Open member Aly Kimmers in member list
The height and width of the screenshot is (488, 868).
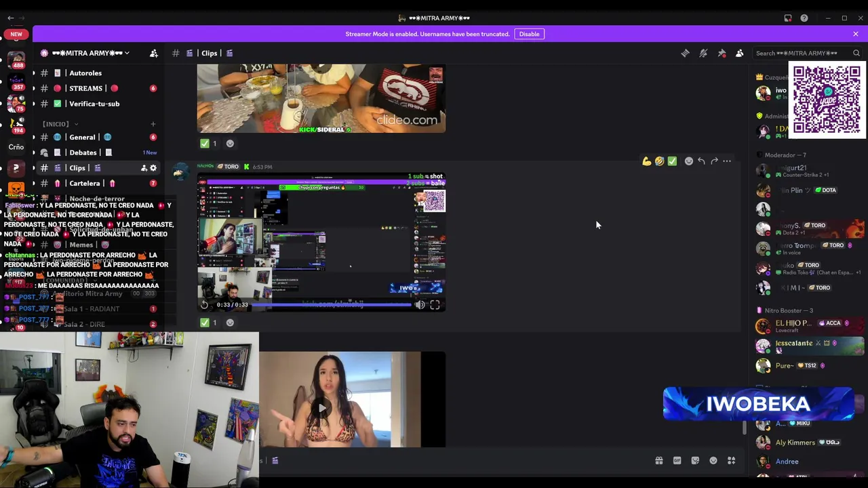pyautogui.click(x=807, y=443)
